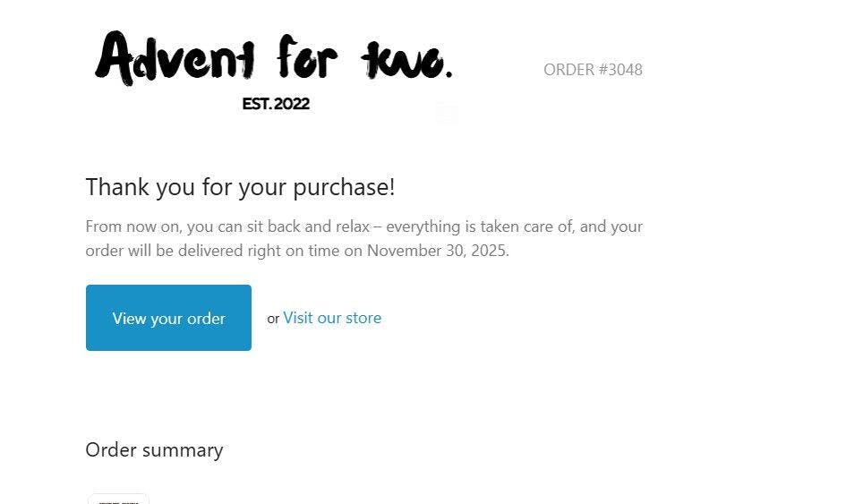Click the word or before the store link
The width and height of the screenshot is (846, 504).
[273, 319]
